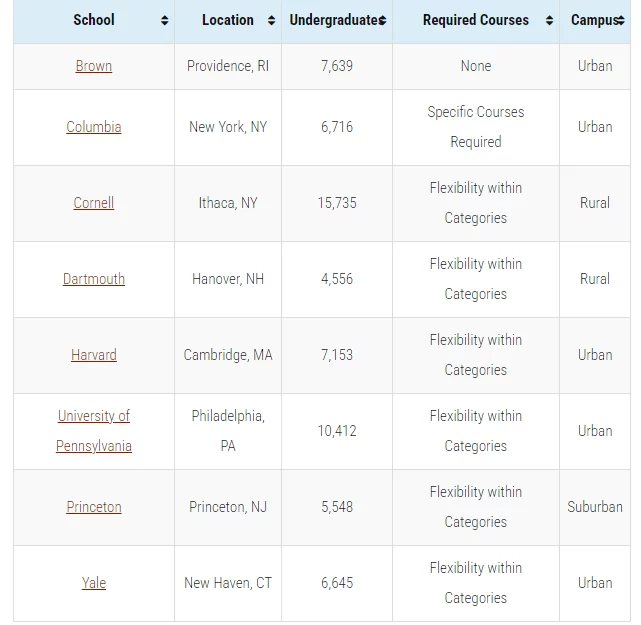The width and height of the screenshot is (641, 625).
Task: Open the Yale link
Action: click(94, 583)
